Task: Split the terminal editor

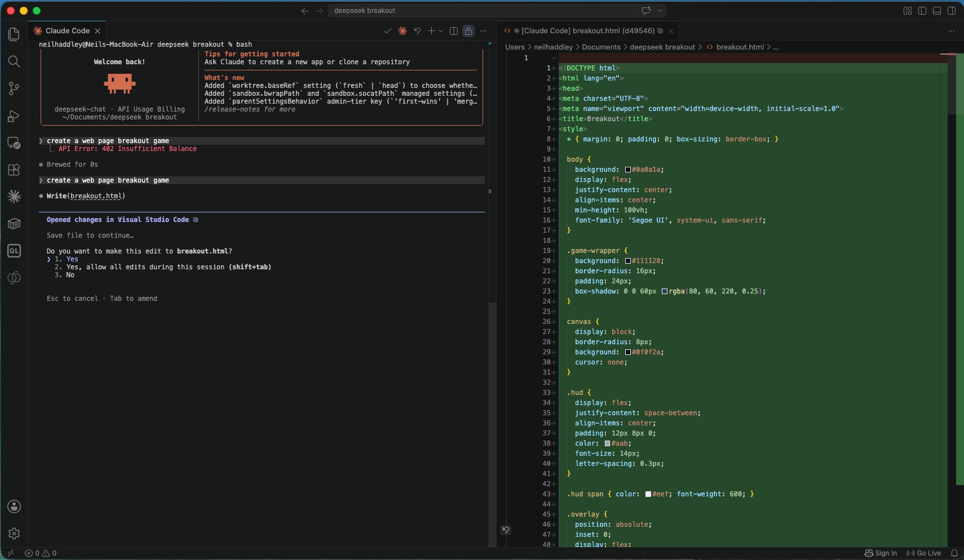Action: pyautogui.click(x=454, y=31)
